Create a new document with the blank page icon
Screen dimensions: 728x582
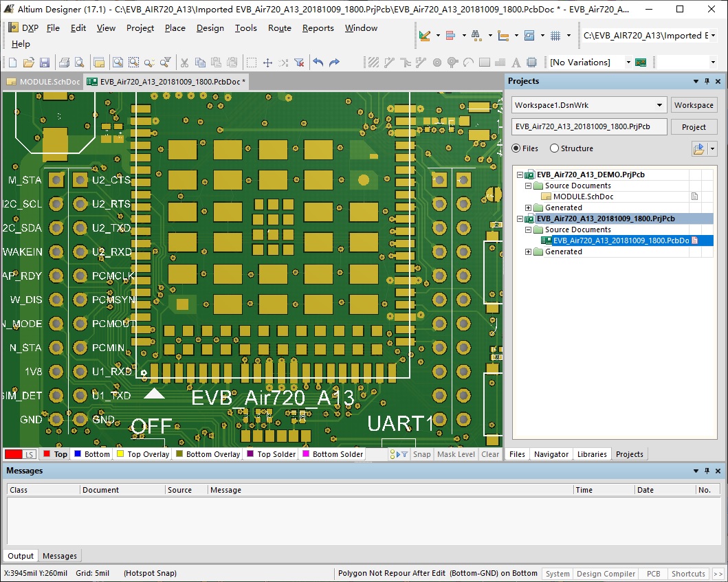tap(12, 63)
